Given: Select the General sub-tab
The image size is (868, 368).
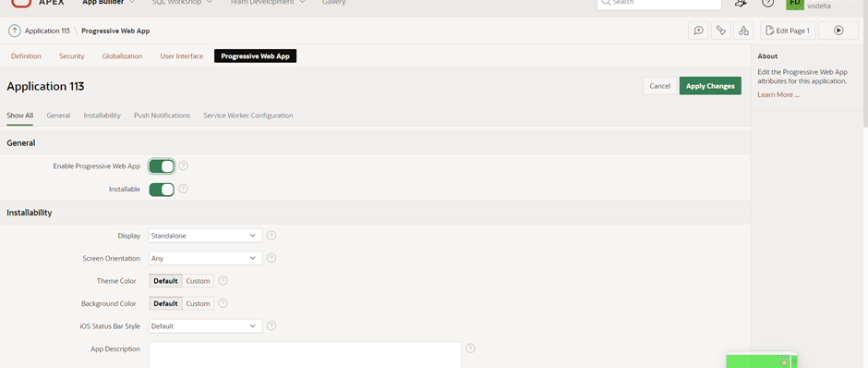Looking at the screenshot, I should click(58, 116).
